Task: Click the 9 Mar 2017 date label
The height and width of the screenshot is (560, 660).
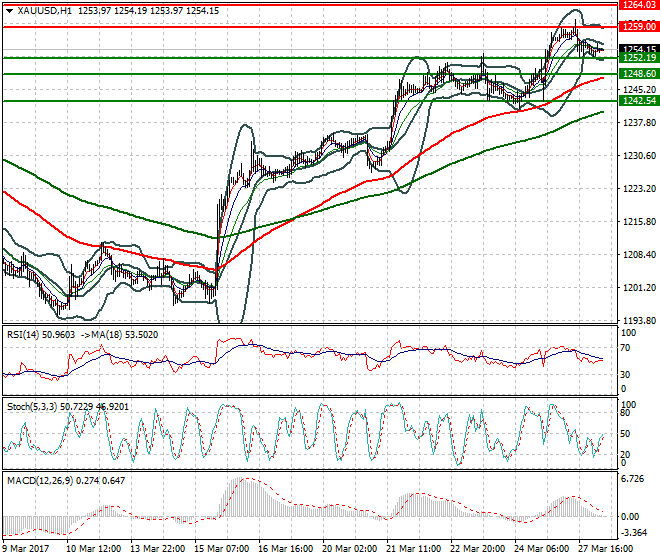Action: (x=26, y=549)
